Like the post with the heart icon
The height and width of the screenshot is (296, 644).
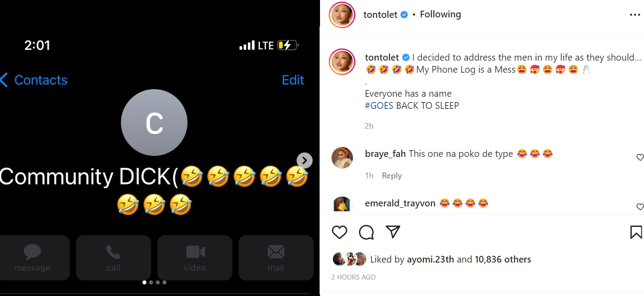[340, 232]
